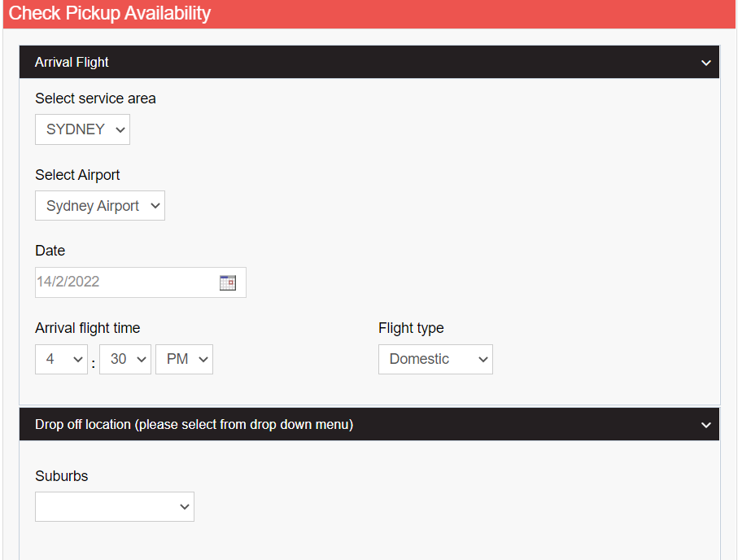738x560 pixels.
Task: Click the Arrival flight time label
Action: (x=88, y=328)
